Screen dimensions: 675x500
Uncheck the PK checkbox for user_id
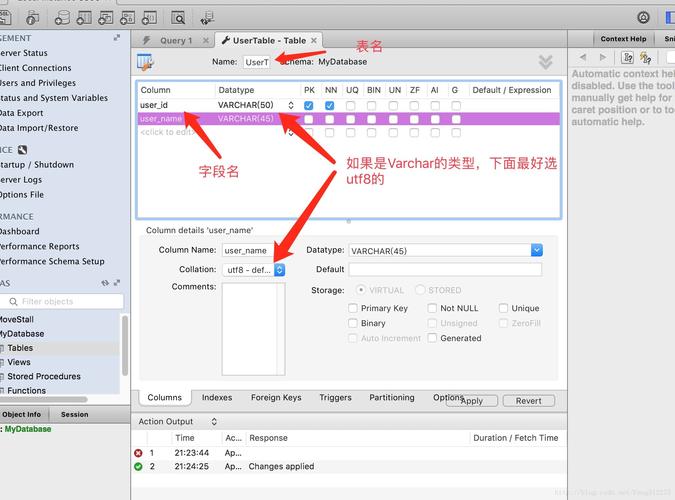309,105
